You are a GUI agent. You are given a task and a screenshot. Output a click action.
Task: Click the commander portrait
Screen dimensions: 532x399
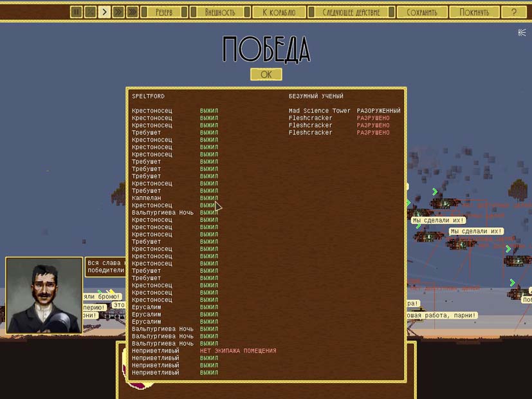tap(44, 295)
